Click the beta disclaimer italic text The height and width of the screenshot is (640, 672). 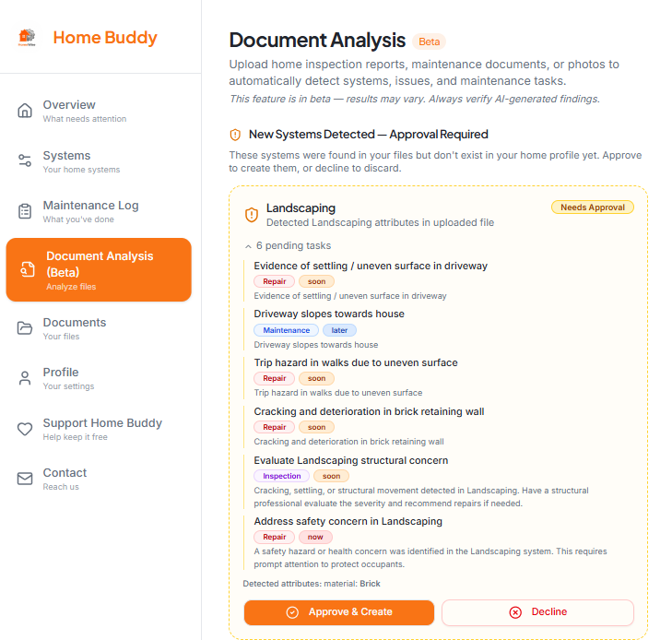415,99
